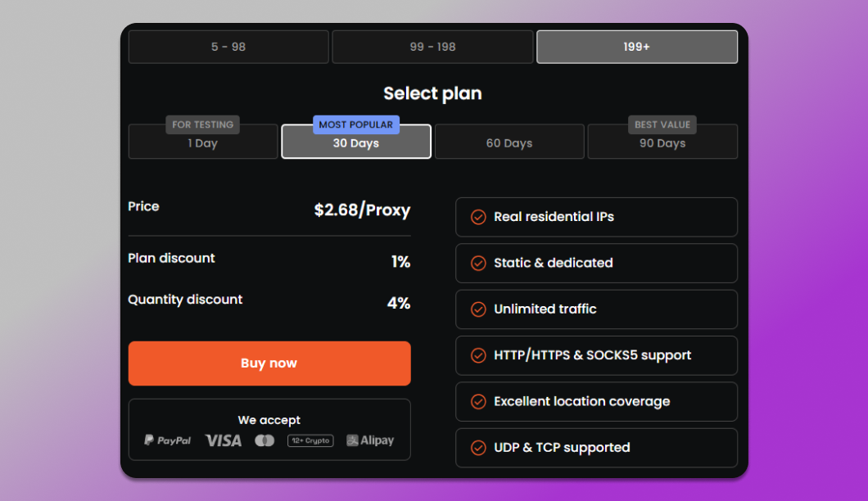Click checkmark icon beside Unlimited traffic

pos(478,309)
